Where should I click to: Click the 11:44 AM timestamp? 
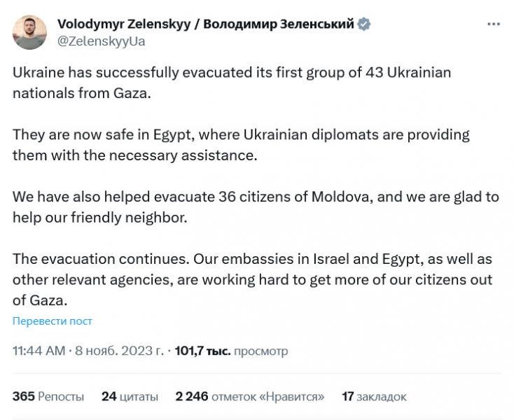[39, 351]
